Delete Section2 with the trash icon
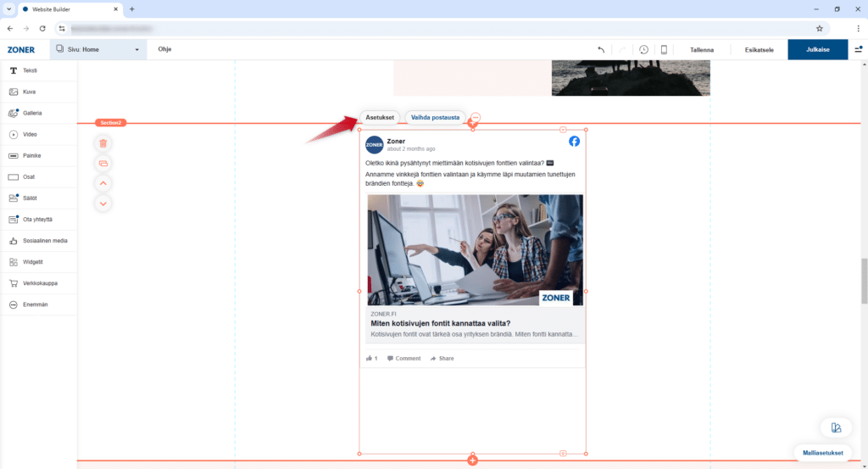This screenshot has height=469, width=868. point(103,144)
